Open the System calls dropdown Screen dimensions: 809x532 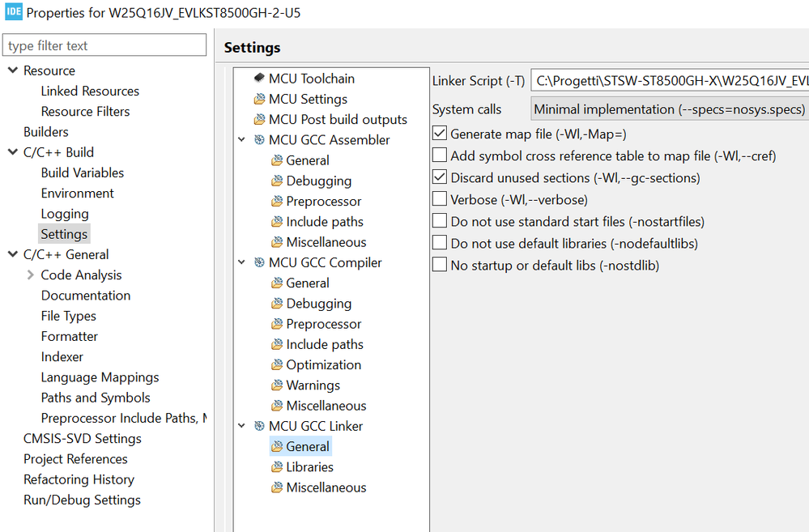point(669,109)
